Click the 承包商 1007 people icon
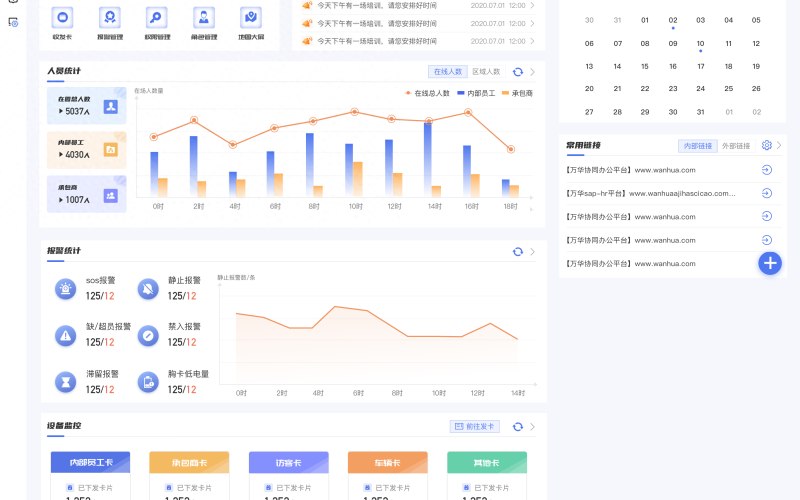Image resolution: width=800 pixels, height=500 pixels. (111, 195)
